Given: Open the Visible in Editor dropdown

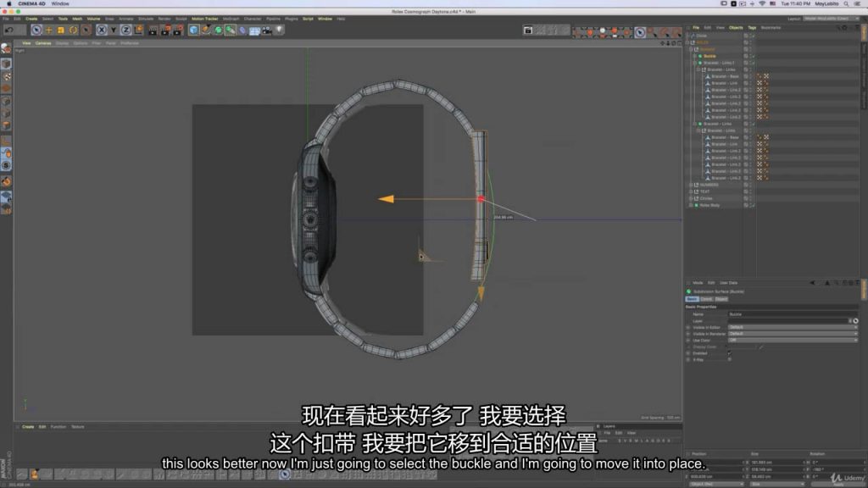Looking at the screenshot, I should tap(793, 327).
